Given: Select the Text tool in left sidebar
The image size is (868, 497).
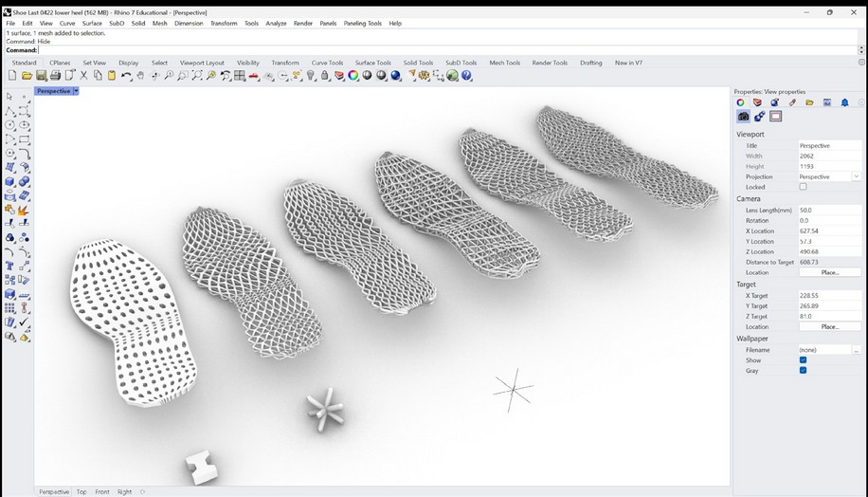Looking at the screenshot, I should [10, 266].
